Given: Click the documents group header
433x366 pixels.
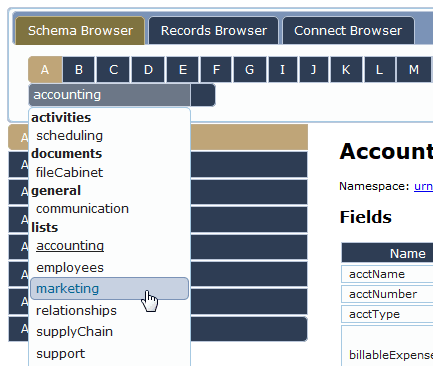Looking at the screenshot, I should coord(67,154).
